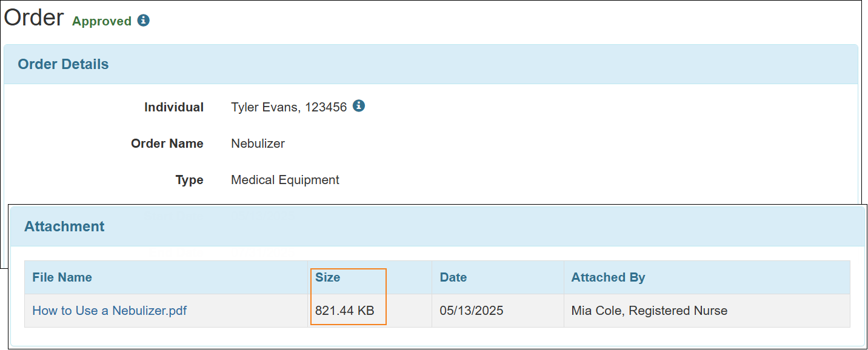Click the Individual field label
The width and height of the screenshot is (868, 350).
pyautogui.click(x=174, y=107)
